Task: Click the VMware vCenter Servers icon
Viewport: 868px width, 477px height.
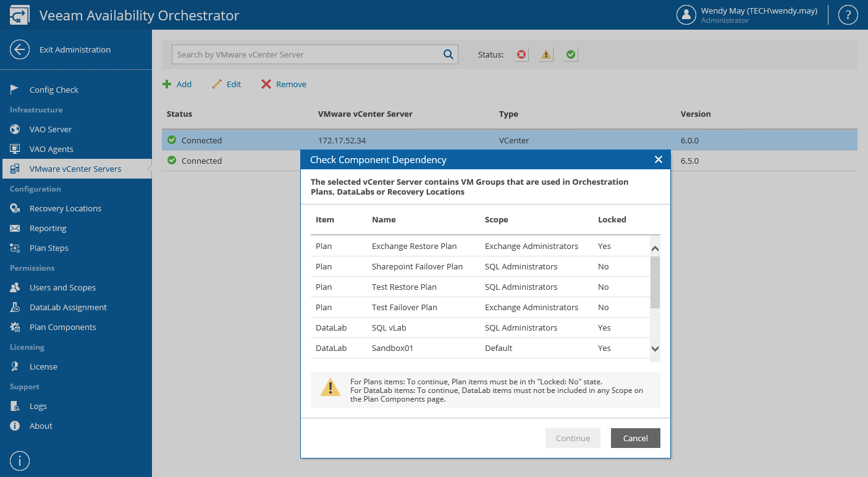Action: click(15, 169)
